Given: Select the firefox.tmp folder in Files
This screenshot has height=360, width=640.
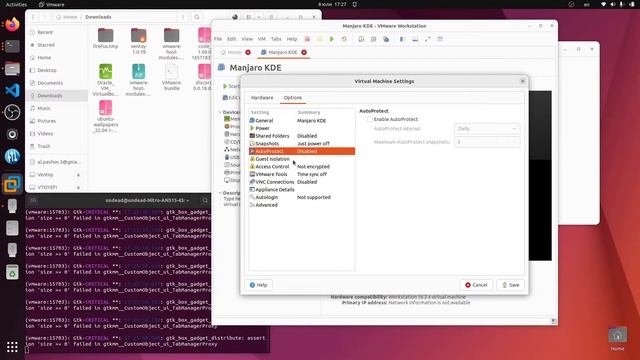Looking at the screenshot, I should click(105, 39).
